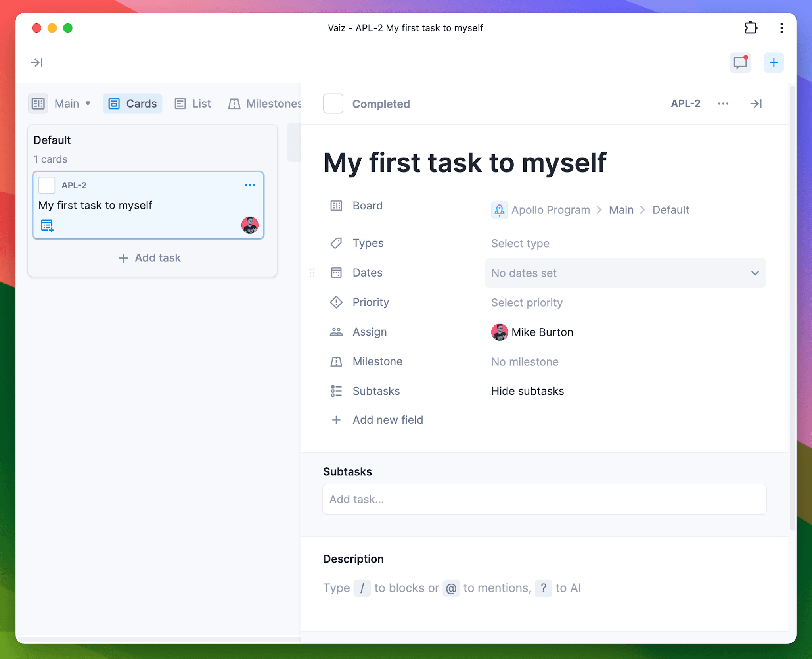Switch to the Cards tab
Viewport: 812px width, 659px height.
click(132, 103)
